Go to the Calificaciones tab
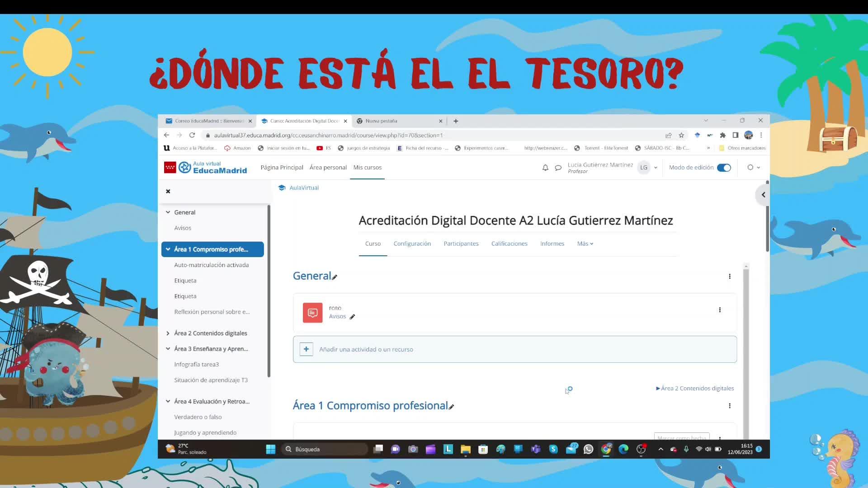868x488 pixels. tap(509, 244)
